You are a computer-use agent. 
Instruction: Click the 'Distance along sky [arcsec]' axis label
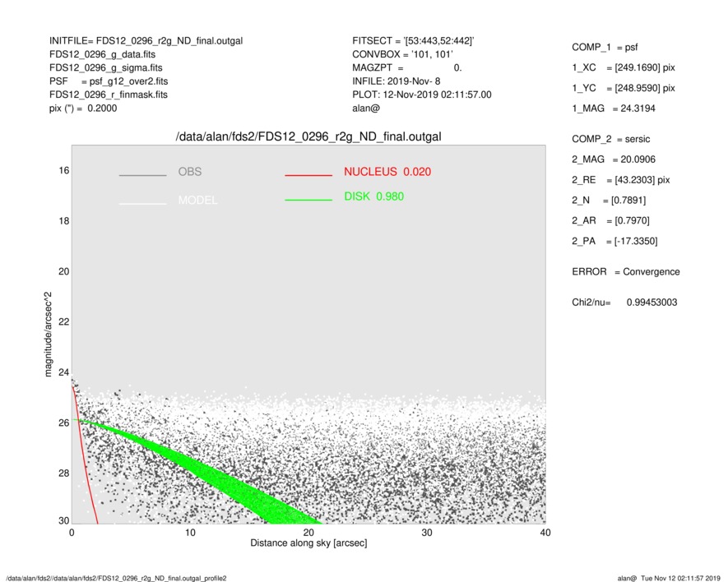[308, 543]
